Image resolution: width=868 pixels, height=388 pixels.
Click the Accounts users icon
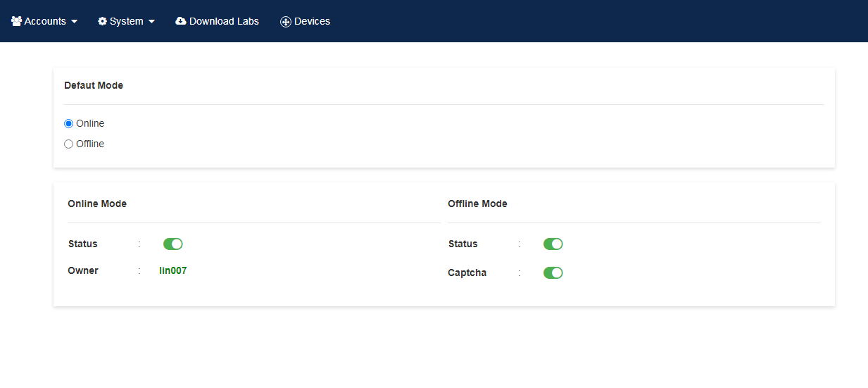click(17, 21)
